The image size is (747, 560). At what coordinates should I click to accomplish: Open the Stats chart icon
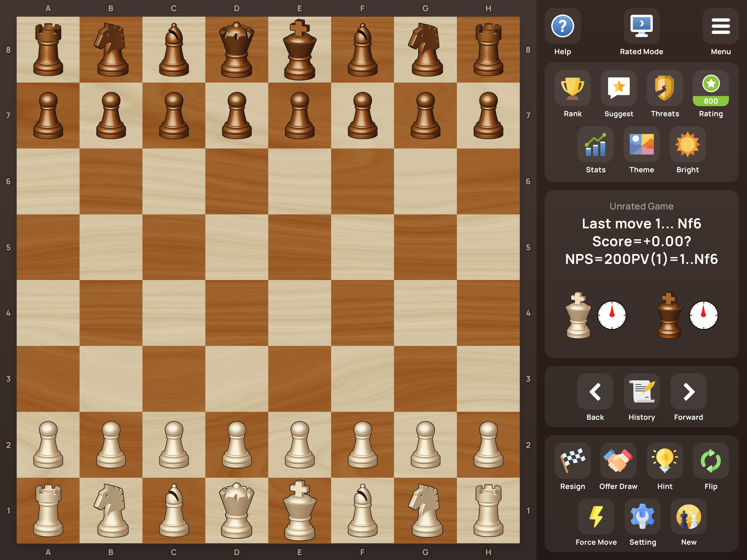pos(595,145)
